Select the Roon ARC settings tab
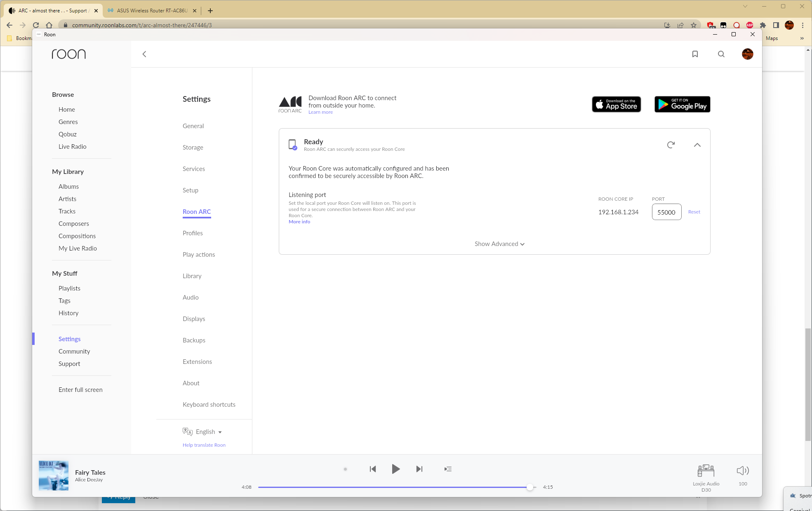This screenshot has height=511, width=812. (x=197, y=212)
